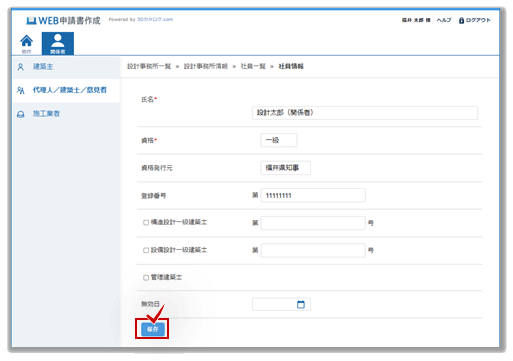
Task: Check the 設備設計一級建築士 checkbox
Action: tap(146, 250)
